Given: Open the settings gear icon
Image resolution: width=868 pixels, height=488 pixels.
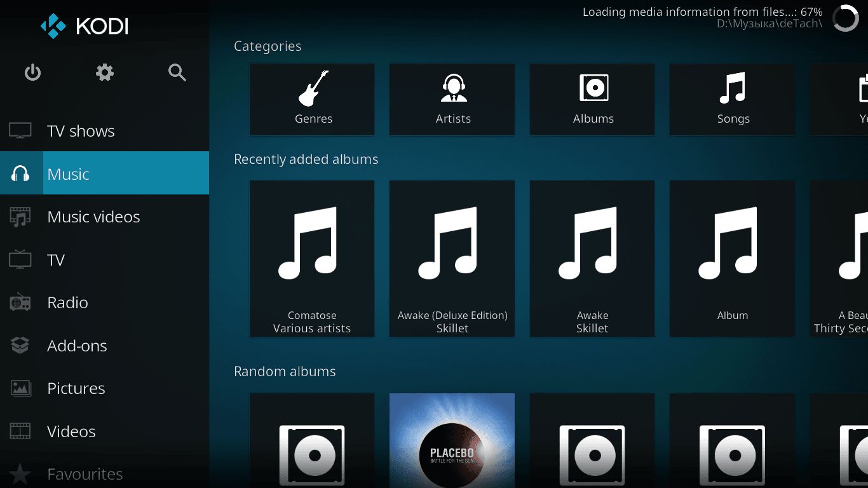Looking at the screenshot, I should (x=105, y=72).
